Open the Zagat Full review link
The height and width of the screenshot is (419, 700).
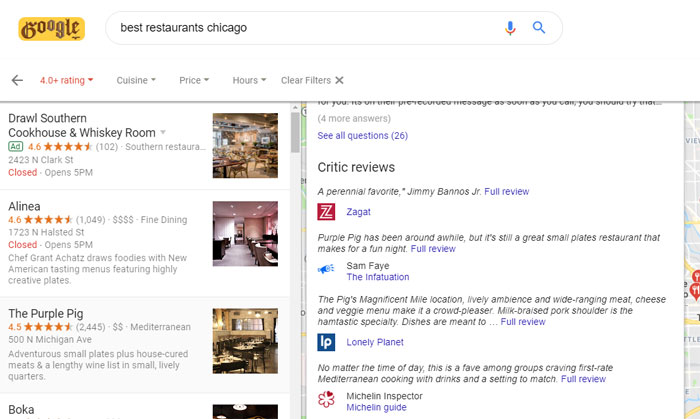pos(506,191)
